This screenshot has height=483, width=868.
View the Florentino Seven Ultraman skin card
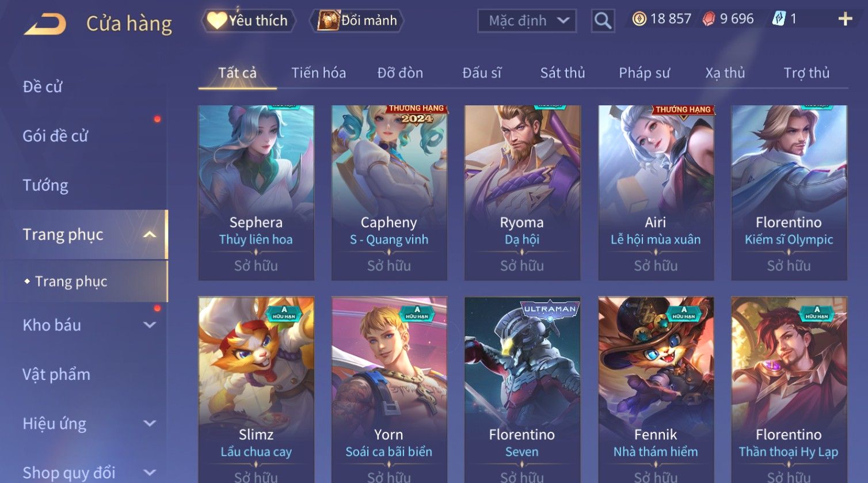[522, 389]
